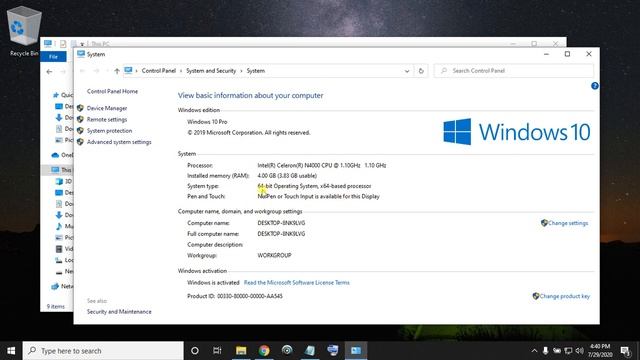This screenshot has height=360, width=640.
Task: Open Security and Maintenance link
Action: [x=119, y=312]
